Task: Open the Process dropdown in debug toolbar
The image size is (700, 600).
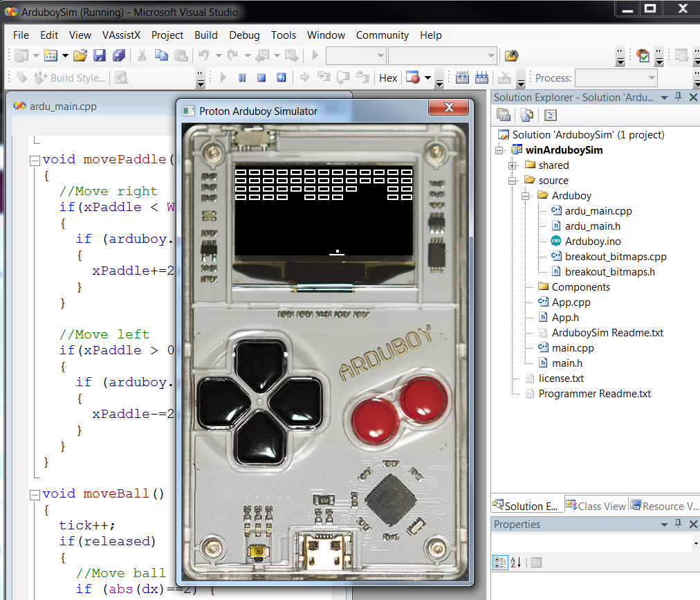Action: point(651,78)
